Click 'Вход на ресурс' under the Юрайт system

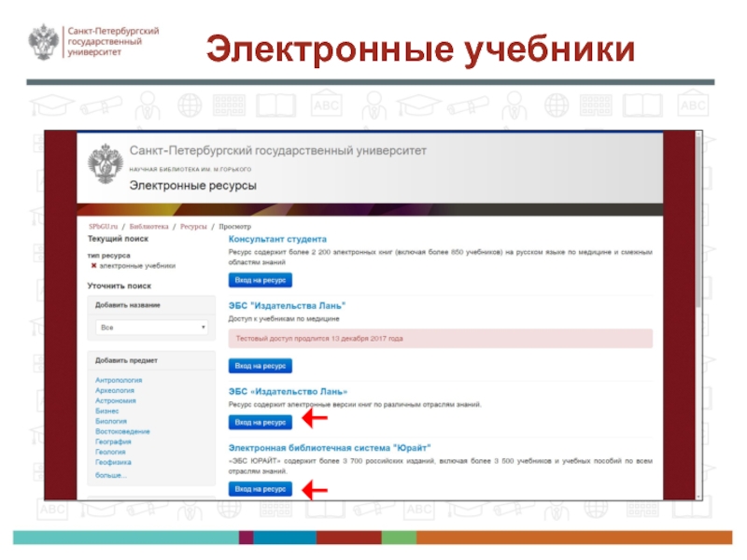261,489
